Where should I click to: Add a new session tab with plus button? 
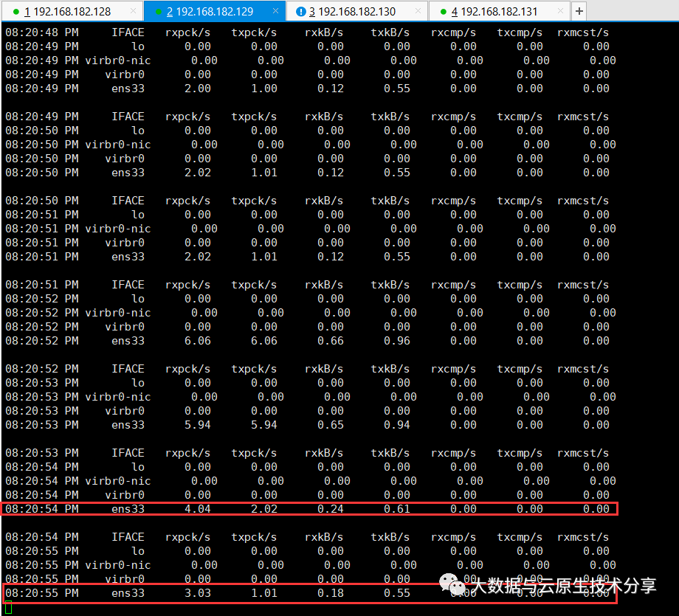[579, 11]
